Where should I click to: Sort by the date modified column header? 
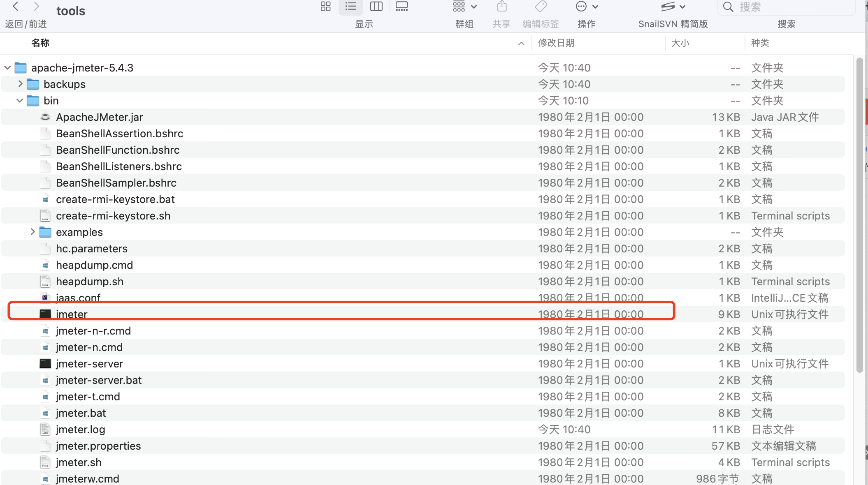point(556,43)
